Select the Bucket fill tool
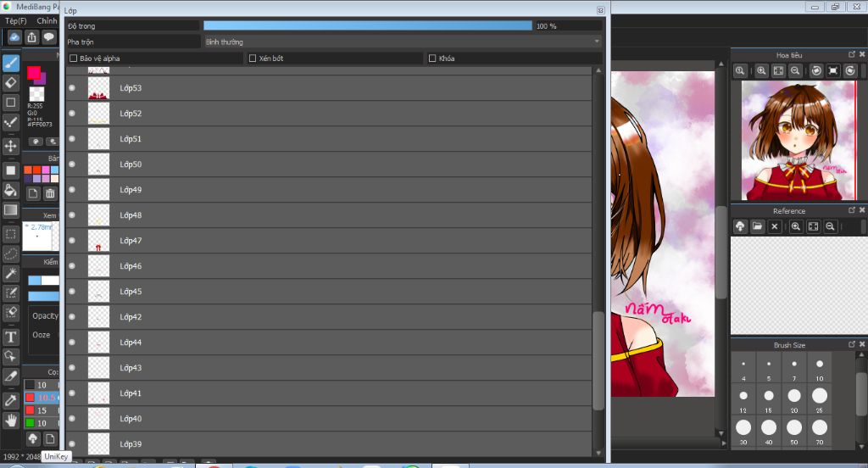Viewport: 868px width, 468px height. click(10, 190)
